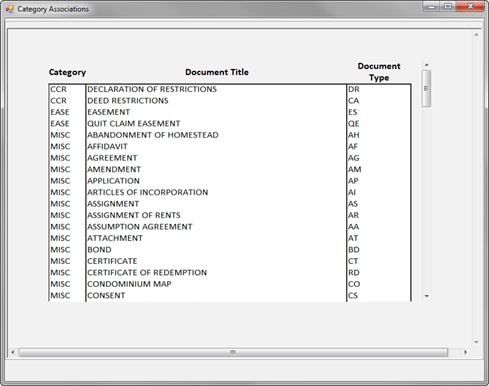Click document type code AS

353,204
